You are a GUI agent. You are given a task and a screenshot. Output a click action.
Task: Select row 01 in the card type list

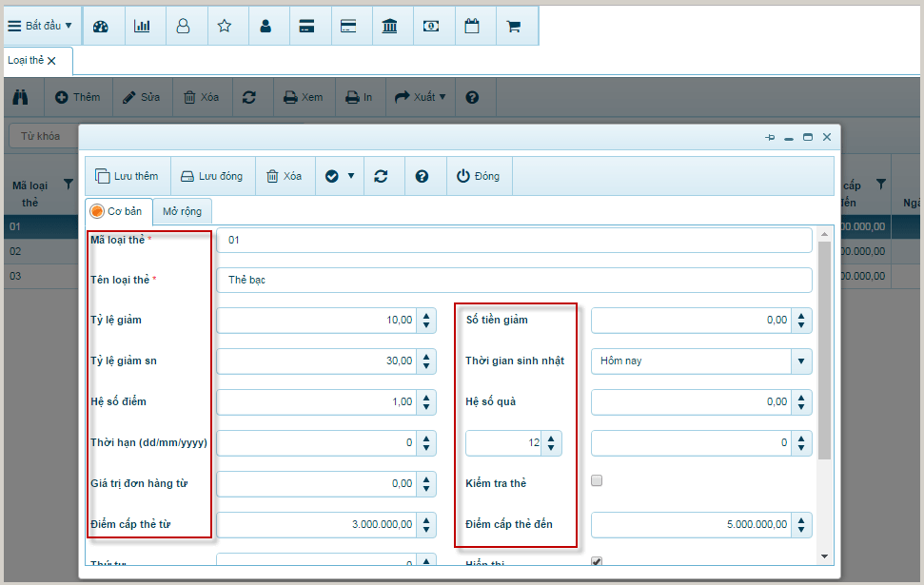click(41, 226)
